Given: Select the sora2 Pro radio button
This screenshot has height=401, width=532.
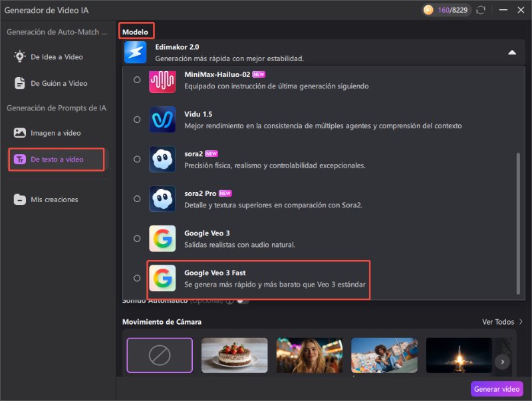Looking at the screenshot, I should pyautogui.click(x=138, y=199).
